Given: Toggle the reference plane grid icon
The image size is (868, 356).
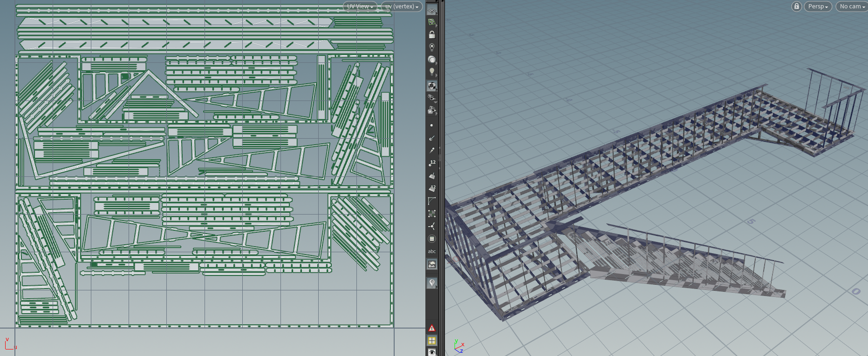Looking at the screenshot, I should pos(432,11).
